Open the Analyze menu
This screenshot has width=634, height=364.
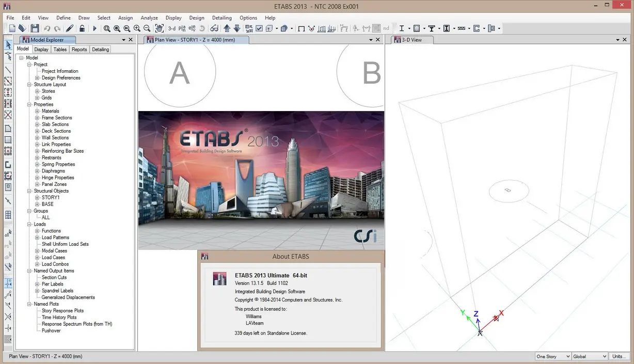(149, 18)
